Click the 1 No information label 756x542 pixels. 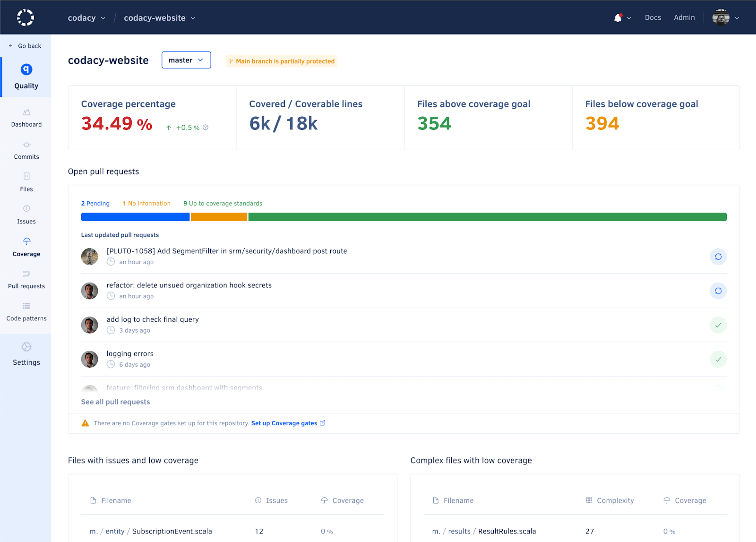tap(146, 204)
